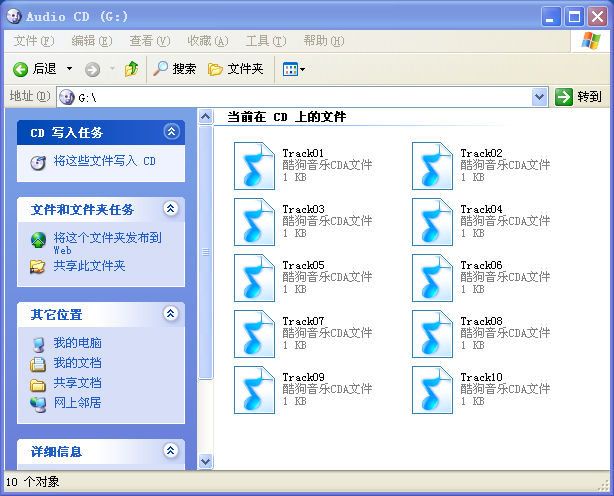The width and height of the screenshot is (614, 496).
Task: Select the Track03 music file icon
Action: click(x=255, y=222)
